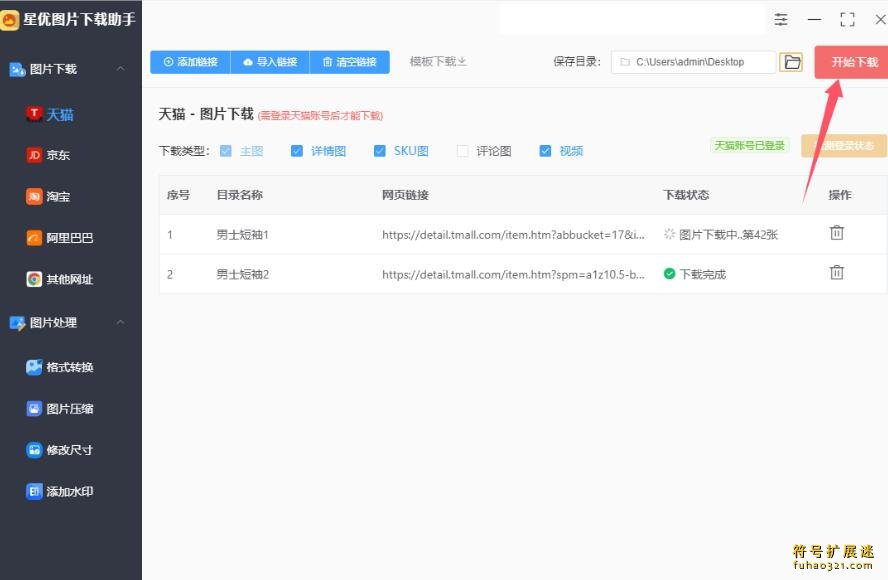This screenshot has height=580, width=888.
Task: Uncheck the SKU图 checkbox
Action: 379,151
